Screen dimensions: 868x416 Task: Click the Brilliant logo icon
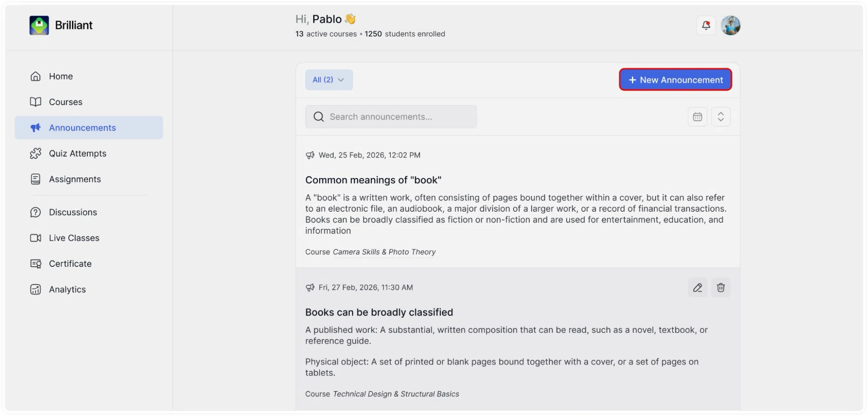point(39,25)
